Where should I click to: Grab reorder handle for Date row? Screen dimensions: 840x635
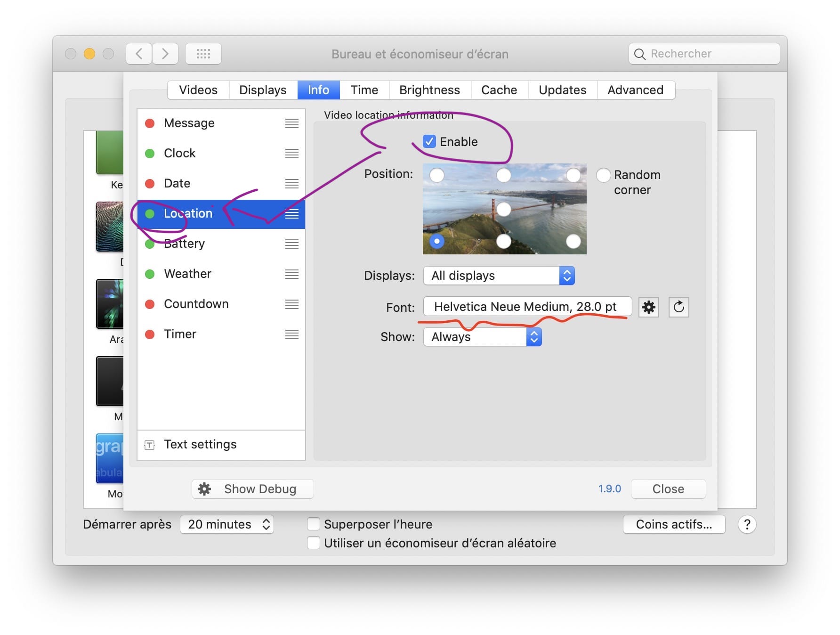[292, 184]
